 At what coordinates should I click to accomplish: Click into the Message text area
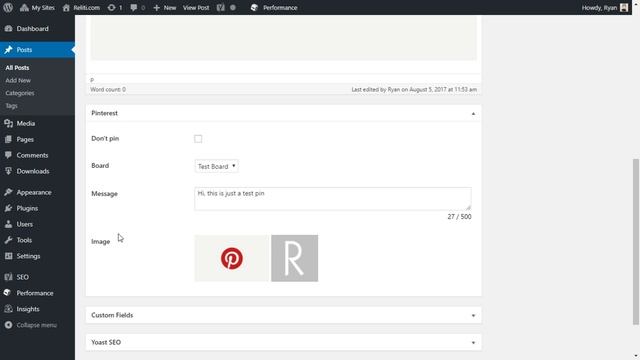point(333,199)
